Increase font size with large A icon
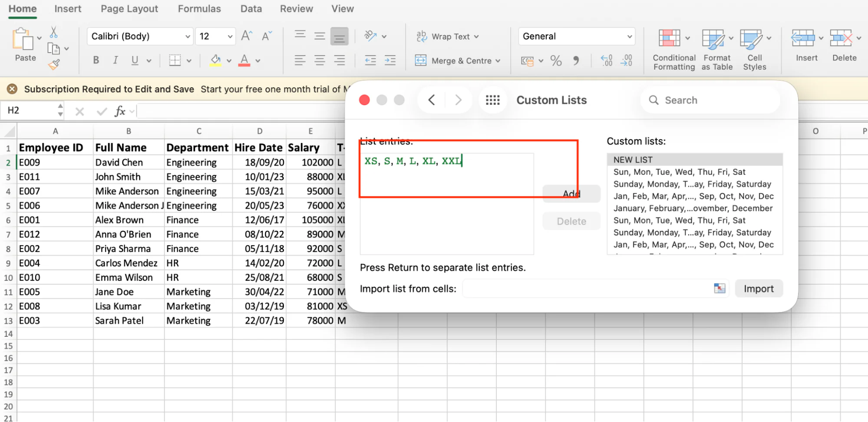Screen dimensions: 868x422 (x=247, y=36)
